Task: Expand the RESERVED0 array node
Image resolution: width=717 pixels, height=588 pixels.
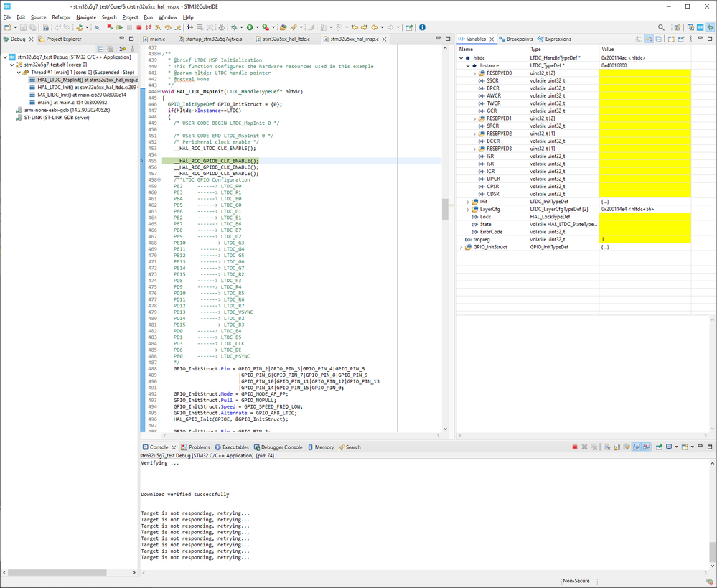Action: coord(474,73)
